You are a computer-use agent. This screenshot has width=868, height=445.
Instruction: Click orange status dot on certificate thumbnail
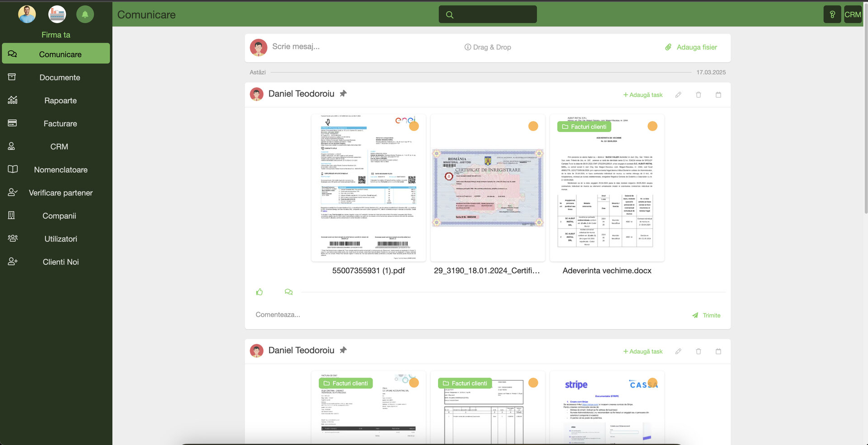tap(533, 126)
